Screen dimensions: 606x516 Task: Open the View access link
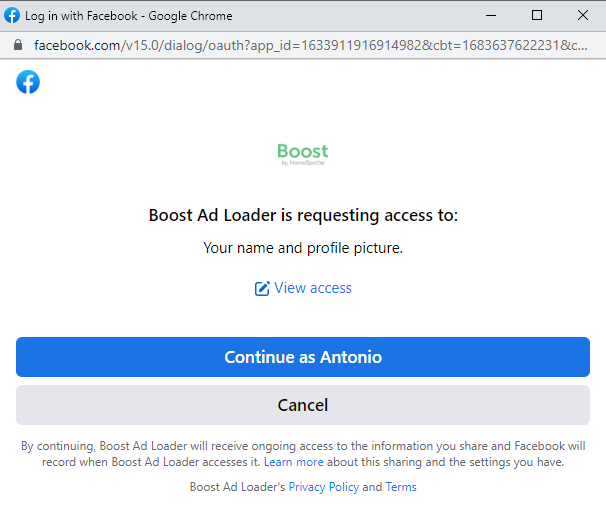point(313,288)
